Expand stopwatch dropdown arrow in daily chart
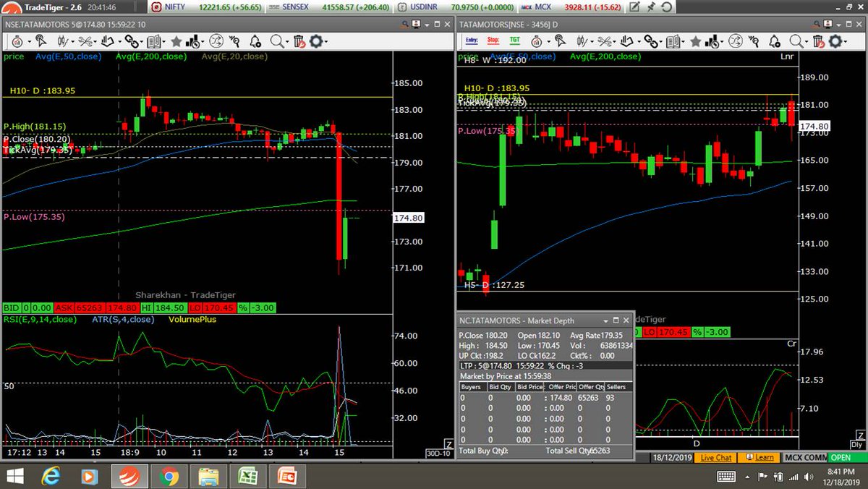 point(549,42)
